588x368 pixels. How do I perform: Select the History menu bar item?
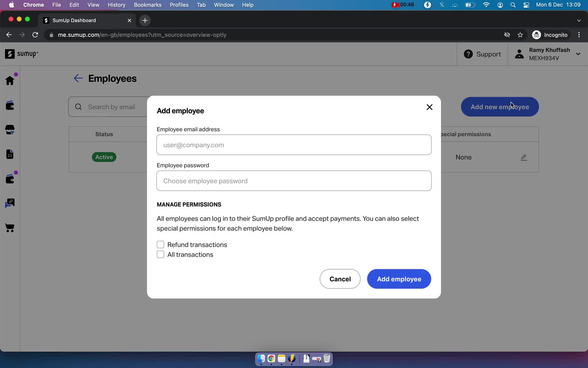[x=116, y=5]
